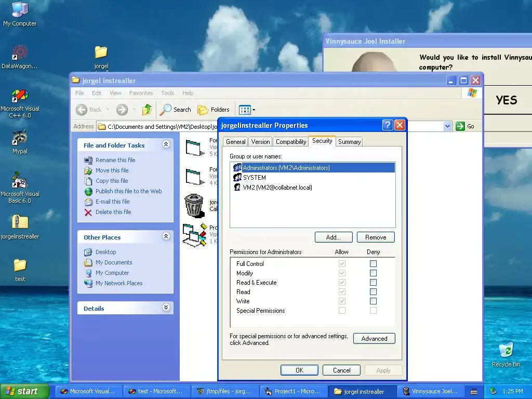Click the green Up folder toolbar icon

tap(147, 110)
